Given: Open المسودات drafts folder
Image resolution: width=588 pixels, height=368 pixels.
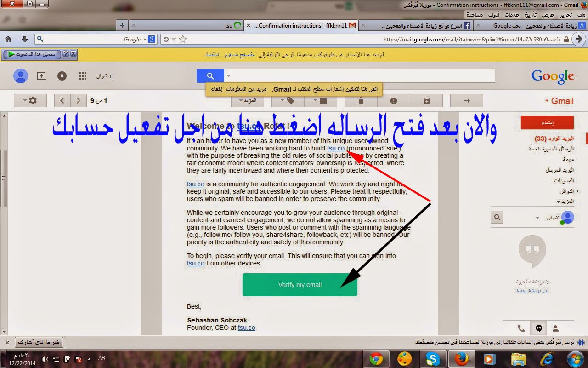Looking at the screenshot, I should click(564, 180).
